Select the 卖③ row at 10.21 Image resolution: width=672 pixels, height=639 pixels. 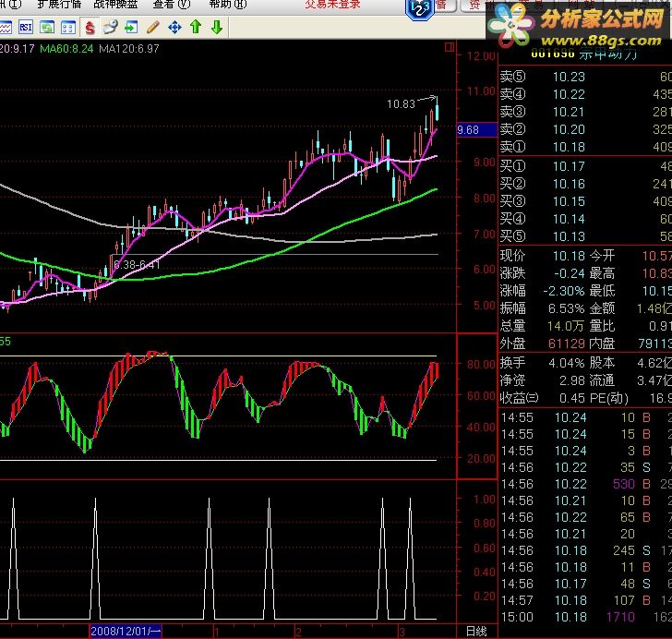tap(585, 112)
